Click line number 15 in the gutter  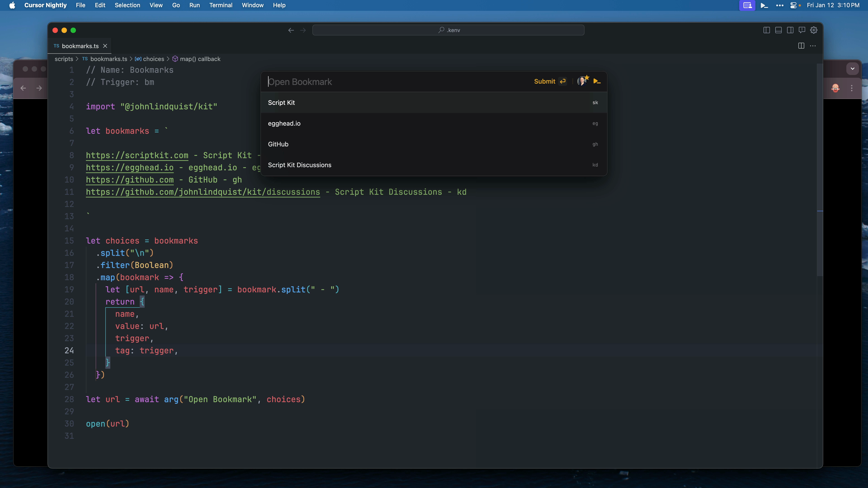click(x=69, y=241)
